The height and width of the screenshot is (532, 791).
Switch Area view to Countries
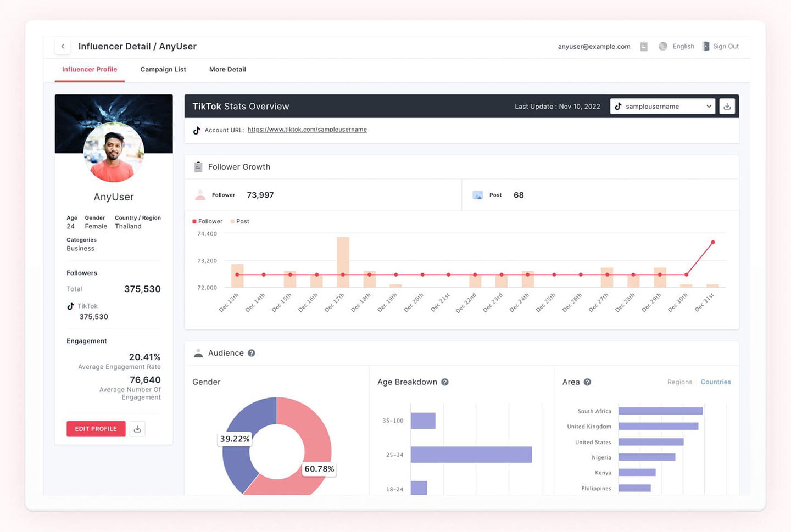pos(715,382)
